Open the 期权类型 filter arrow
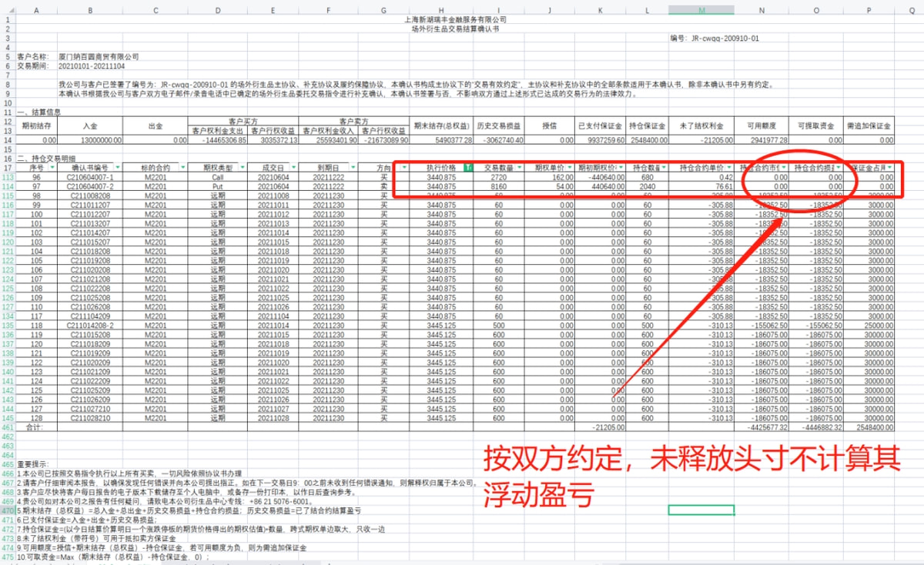The height and width of the screenshot is (565, 924). click(235, 168)
